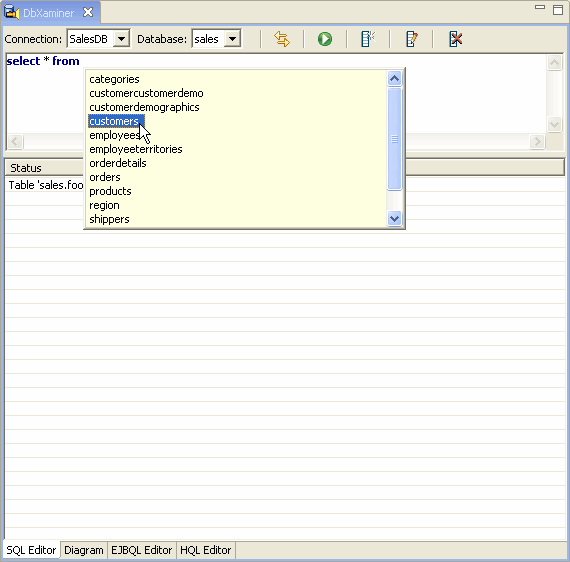The height and width of the screenshot is (562, 570).
Task: Select the highlighted customers entry
Action: 116,121
